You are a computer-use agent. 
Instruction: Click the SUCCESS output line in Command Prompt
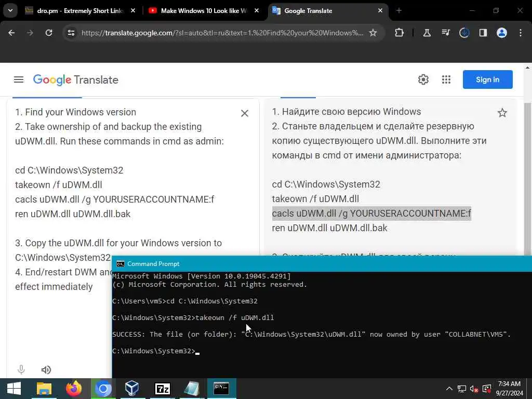(x=311, y=334)
